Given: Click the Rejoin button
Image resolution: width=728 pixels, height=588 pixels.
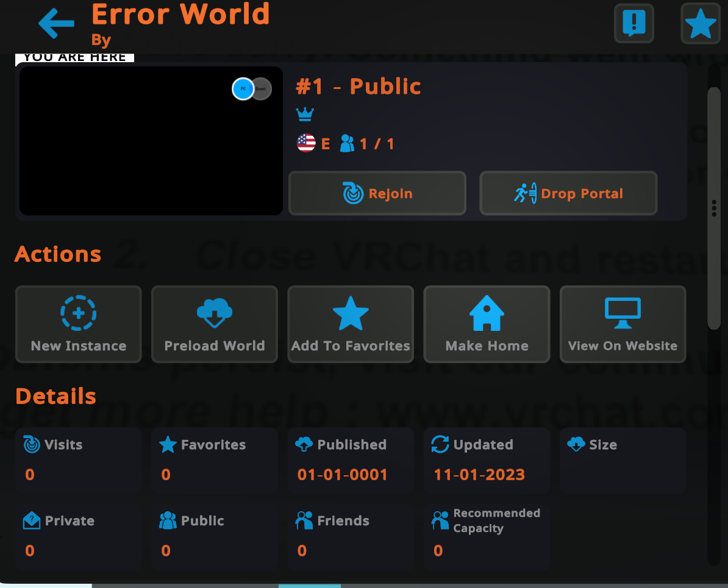Looking at the screenshot, I should [x=377, y=193].
